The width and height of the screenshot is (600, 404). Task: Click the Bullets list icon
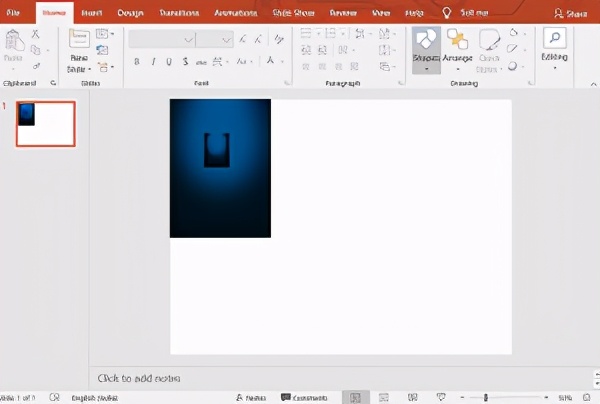[305, 34]
